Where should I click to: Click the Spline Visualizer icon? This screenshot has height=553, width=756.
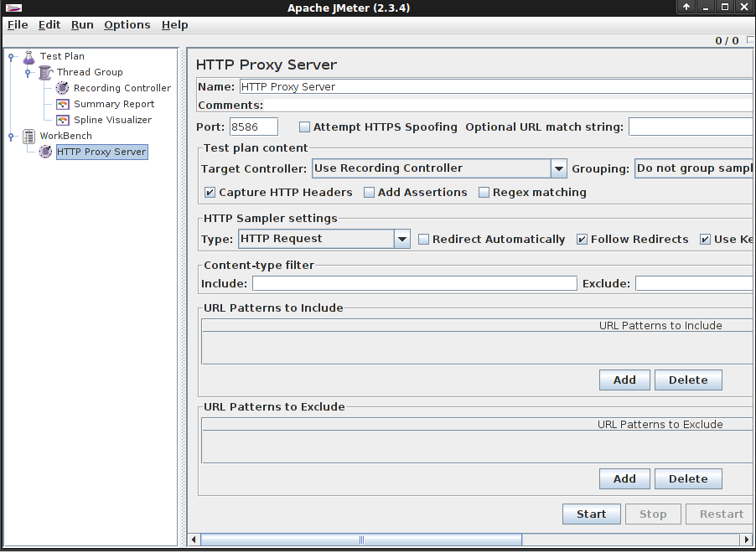[63, 120]
